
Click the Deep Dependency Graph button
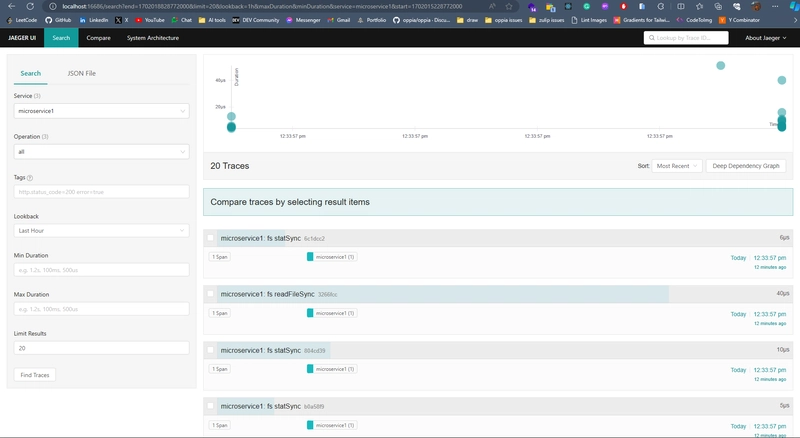[746, 166]
